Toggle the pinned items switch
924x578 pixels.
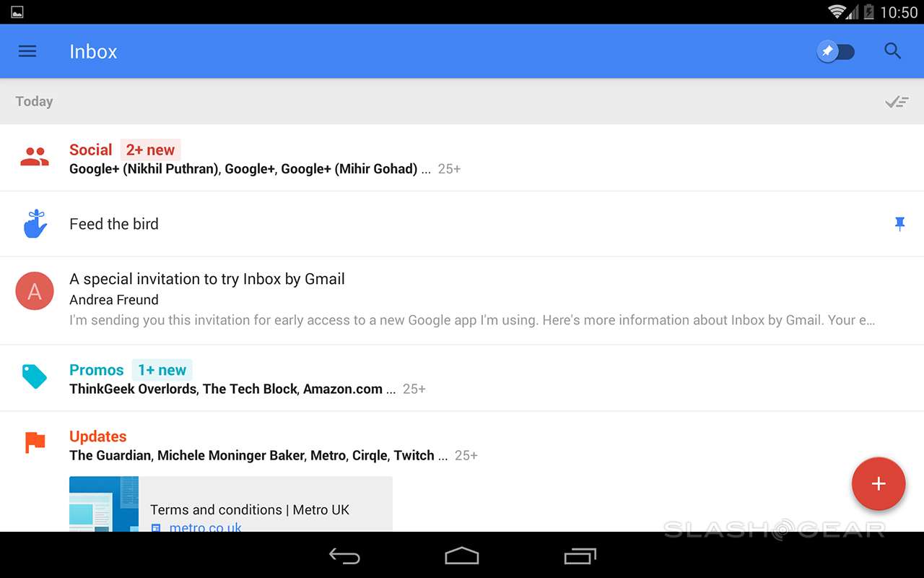pos(836,51)
